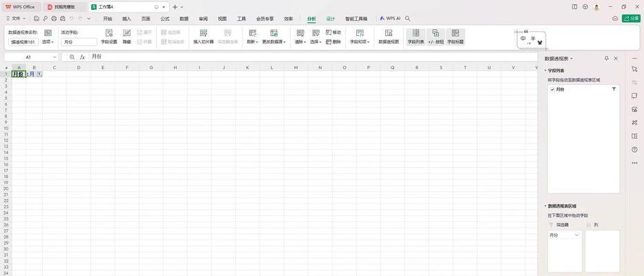The width and height of the screenshot is (644, 276).
Task: Click the book-shaped icon in right sidebar
Action: pyautogui.click(x=634, y=136)
